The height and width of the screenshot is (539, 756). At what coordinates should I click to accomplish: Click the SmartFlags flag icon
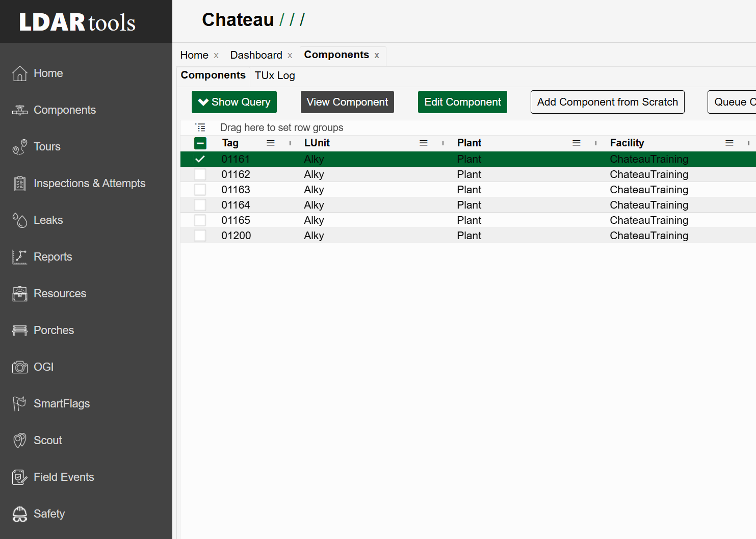(19, 404)
